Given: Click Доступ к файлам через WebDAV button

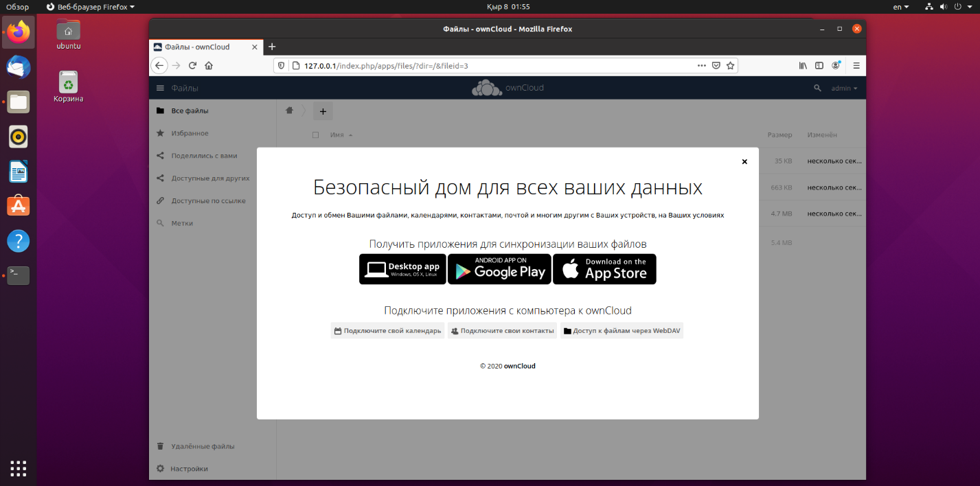Looking at the screenshot, I should pos(622,331).
